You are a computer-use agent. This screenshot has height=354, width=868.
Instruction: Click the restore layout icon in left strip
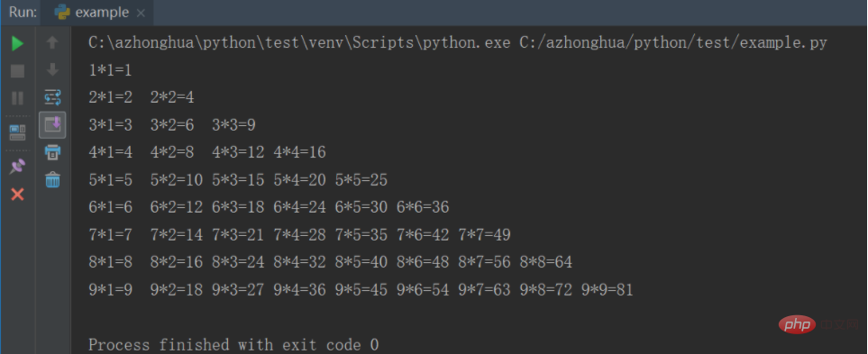18,132
